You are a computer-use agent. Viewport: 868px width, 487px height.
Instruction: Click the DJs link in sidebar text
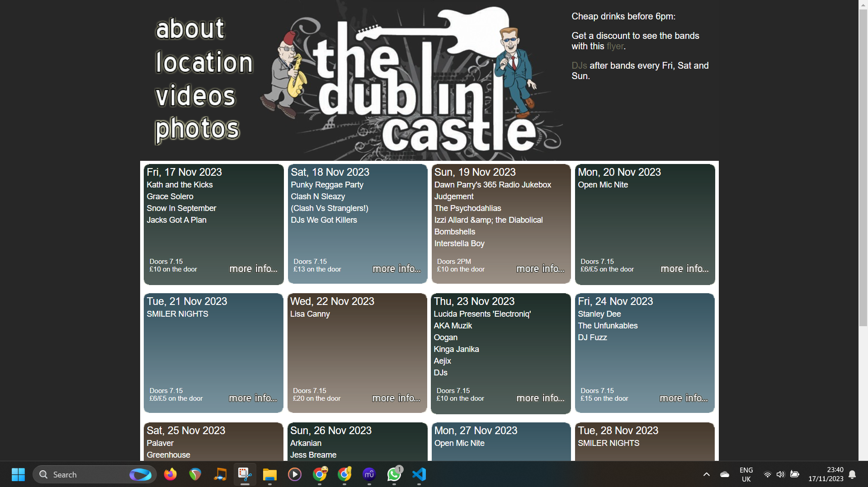[579, 66]
